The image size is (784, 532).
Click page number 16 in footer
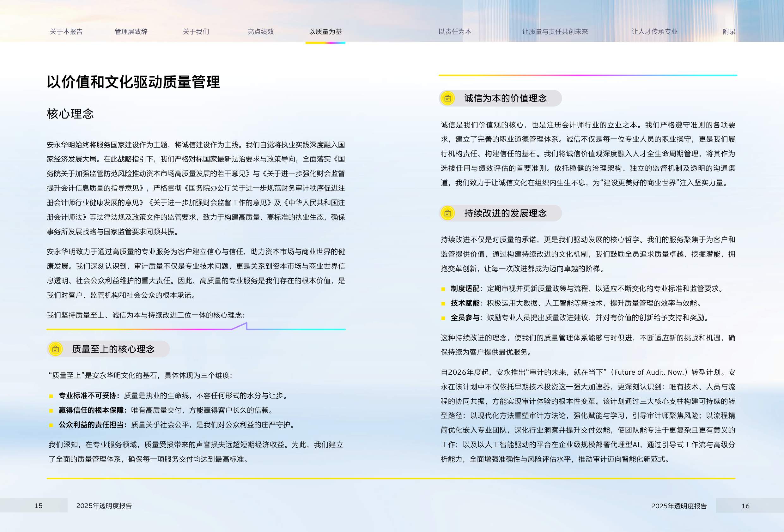[745, 506]
